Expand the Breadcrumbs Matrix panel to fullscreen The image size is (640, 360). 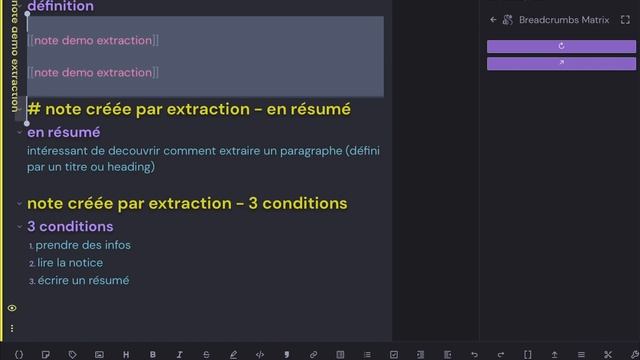click(625, 20)
